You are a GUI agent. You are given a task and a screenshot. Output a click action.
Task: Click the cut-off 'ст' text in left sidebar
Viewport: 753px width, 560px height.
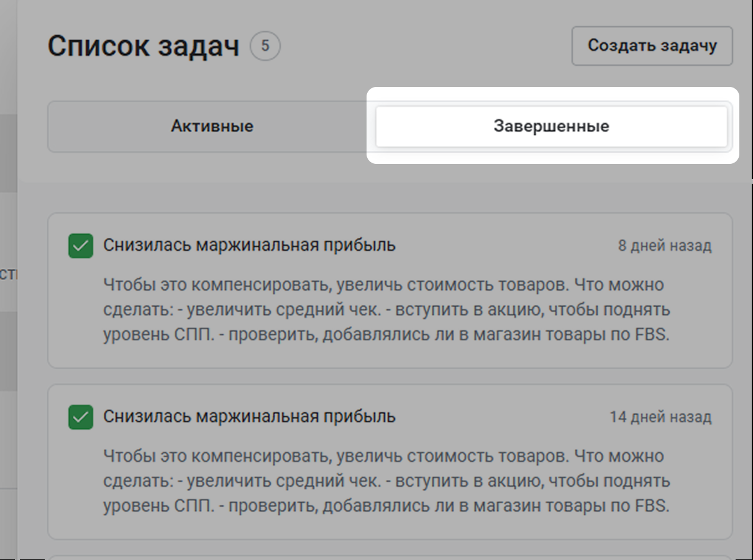8,274
